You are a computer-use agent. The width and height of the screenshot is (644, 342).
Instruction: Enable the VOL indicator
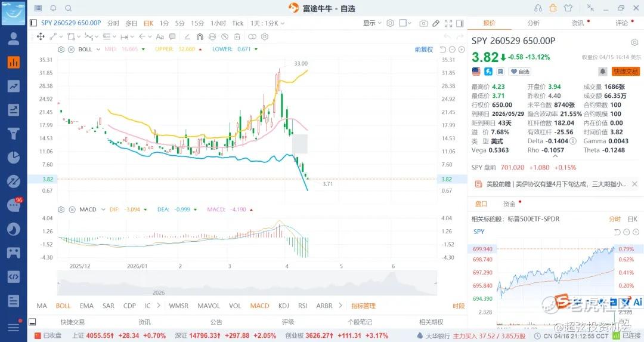click(x=235, y=306)
